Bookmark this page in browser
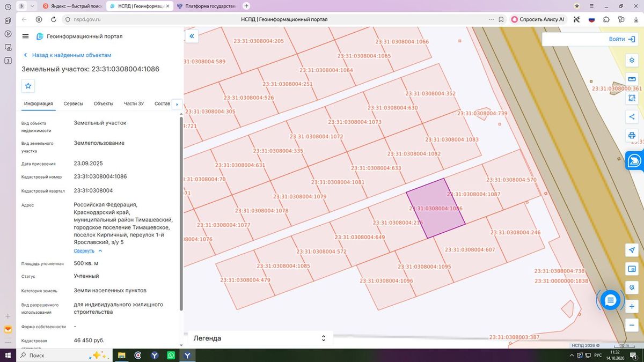Screen dimensions: 644x362 tap(501, 19)
